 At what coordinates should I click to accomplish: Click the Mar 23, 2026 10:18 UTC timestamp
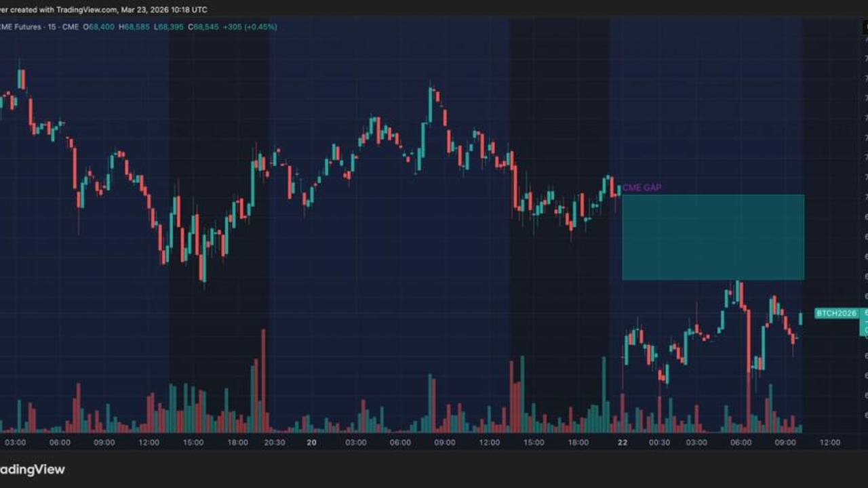tap(163, 10)
